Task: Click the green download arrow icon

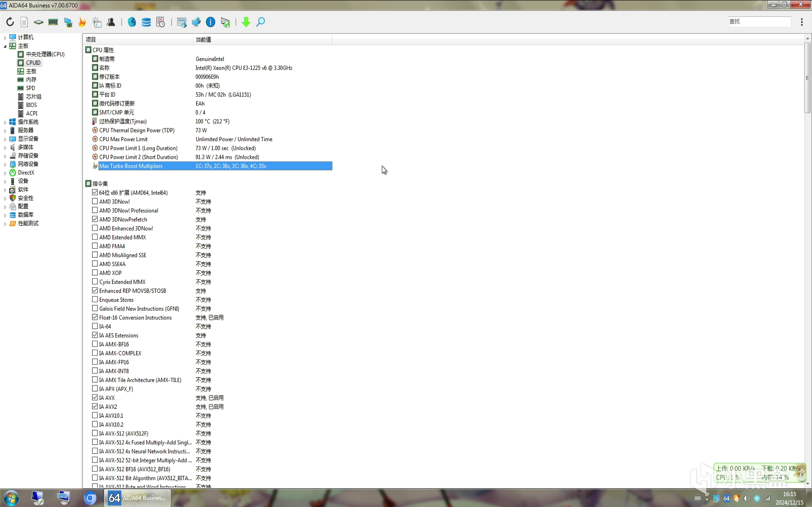Action: point(246,22)
